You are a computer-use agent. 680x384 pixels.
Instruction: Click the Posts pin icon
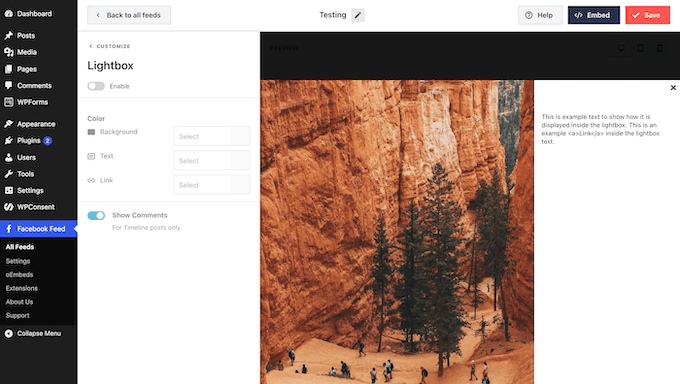tap(9, 36)
